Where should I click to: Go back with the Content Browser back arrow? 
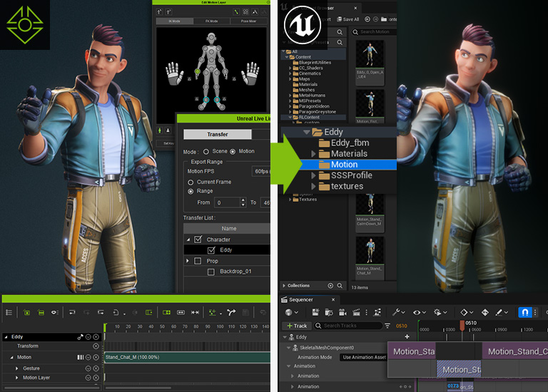tap(367, 19)
